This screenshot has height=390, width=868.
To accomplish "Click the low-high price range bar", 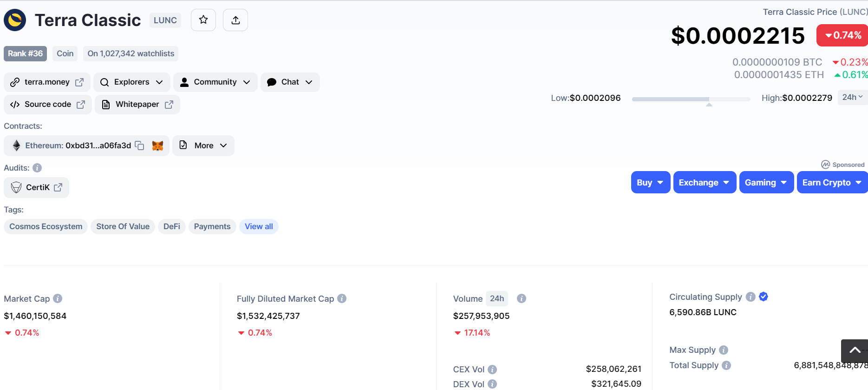I will 691,99.
